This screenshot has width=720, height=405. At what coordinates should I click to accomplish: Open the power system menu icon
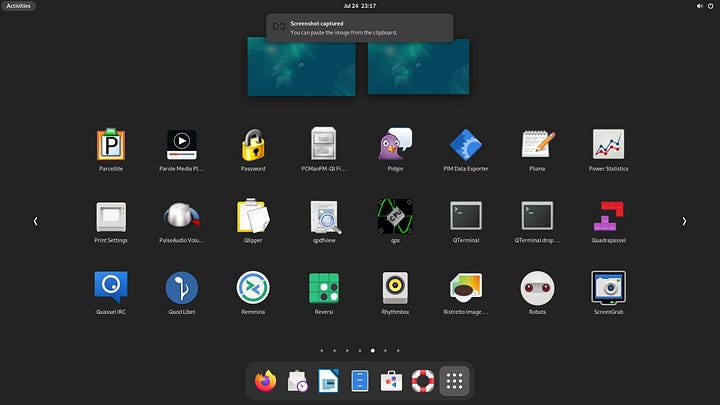click(x=710, y=6)
